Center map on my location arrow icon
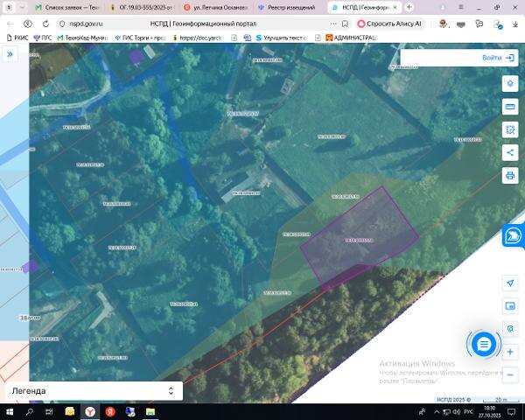The height and width of the screenshot is (420, 525). 510,283
